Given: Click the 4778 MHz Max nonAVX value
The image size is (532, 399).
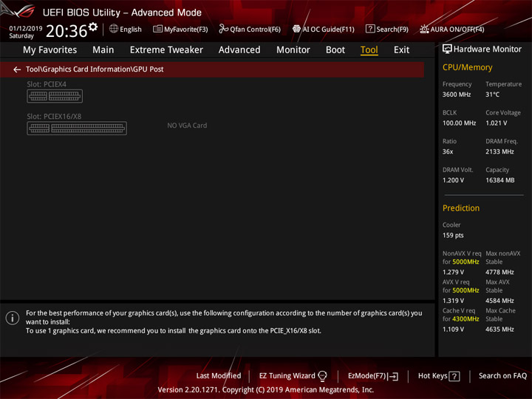Looking at the screenshot, I should [499, 272].
